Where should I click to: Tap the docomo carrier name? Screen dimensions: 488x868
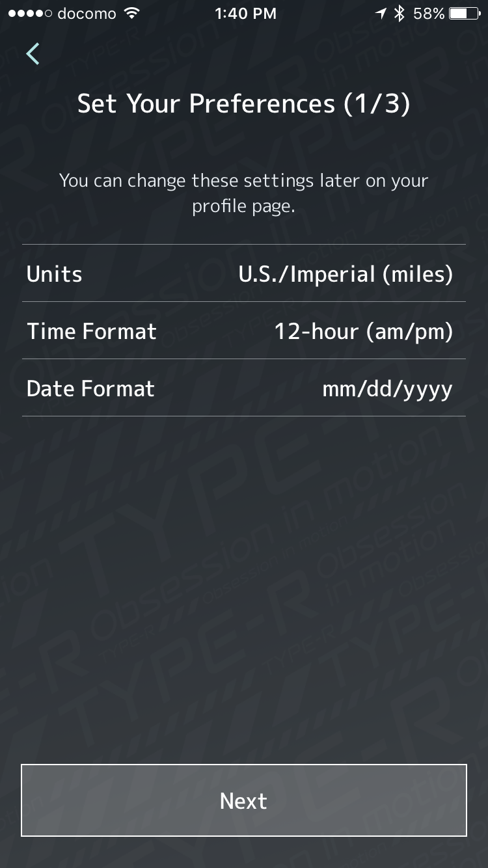pyautogui.click(x=87, y=14)
